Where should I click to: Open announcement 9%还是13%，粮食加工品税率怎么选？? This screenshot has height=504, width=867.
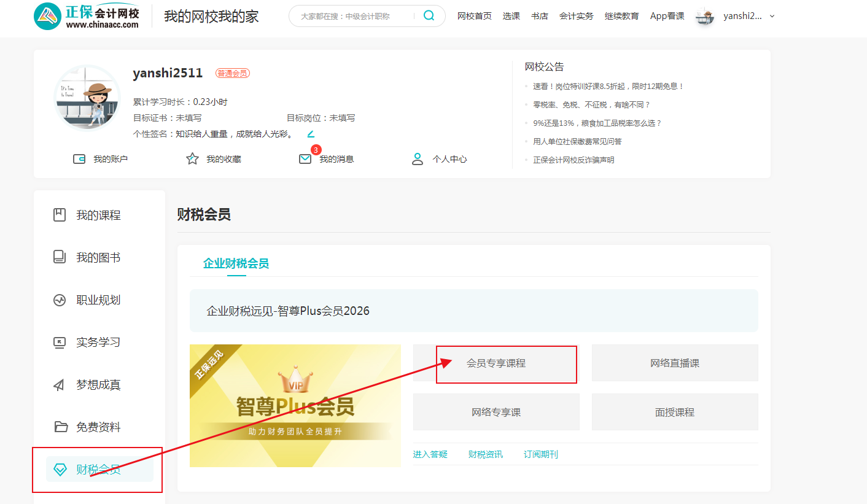597,123
